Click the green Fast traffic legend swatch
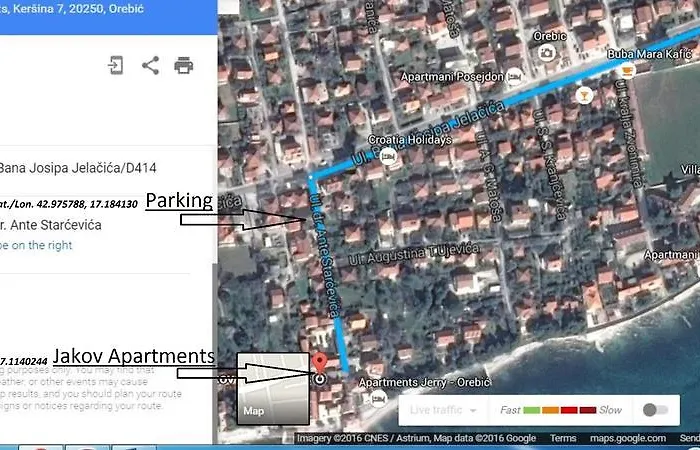The image size is (700, 450). click(x=532, y=410)
